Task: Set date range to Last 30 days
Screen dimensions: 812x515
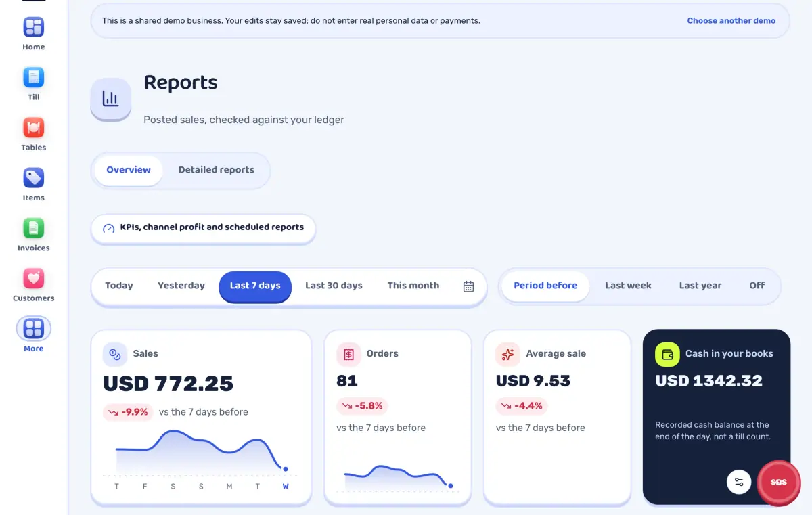Action: [x=334, y=286]
